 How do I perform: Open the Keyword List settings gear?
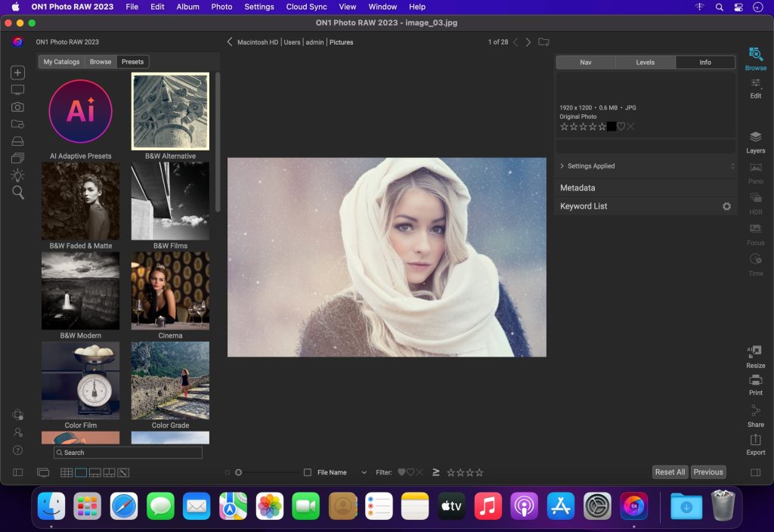click(726, 206)
